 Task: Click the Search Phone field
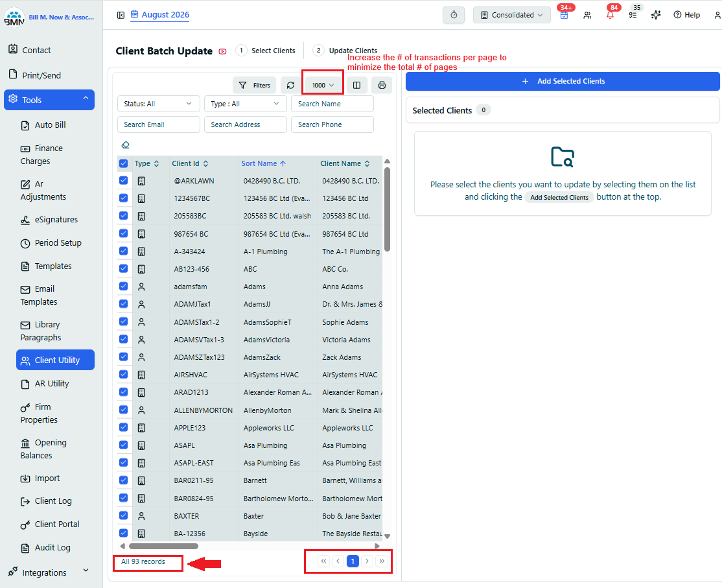(332, 124)
